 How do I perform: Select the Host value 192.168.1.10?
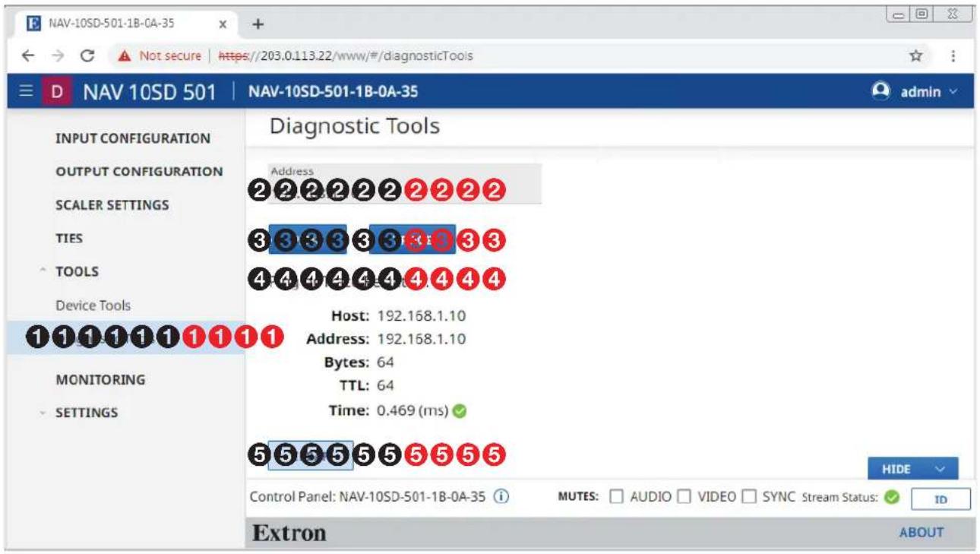point(422,315)
